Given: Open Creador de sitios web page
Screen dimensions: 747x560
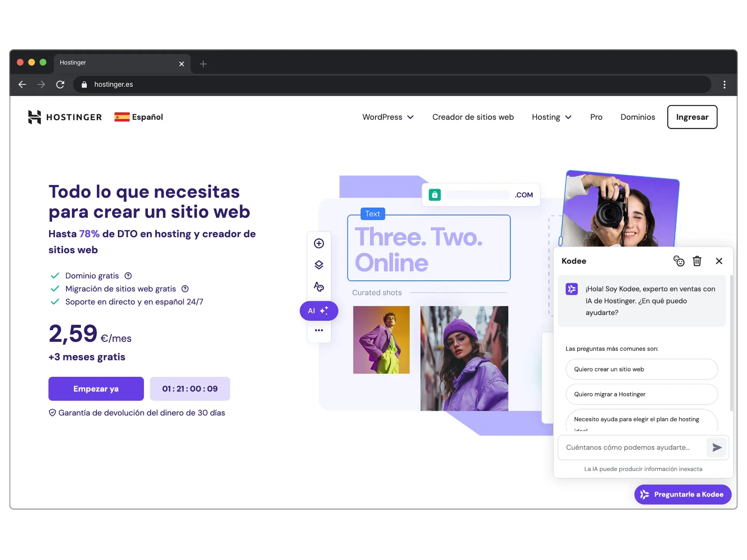Looking at the screenshot, I should point(473,117).
